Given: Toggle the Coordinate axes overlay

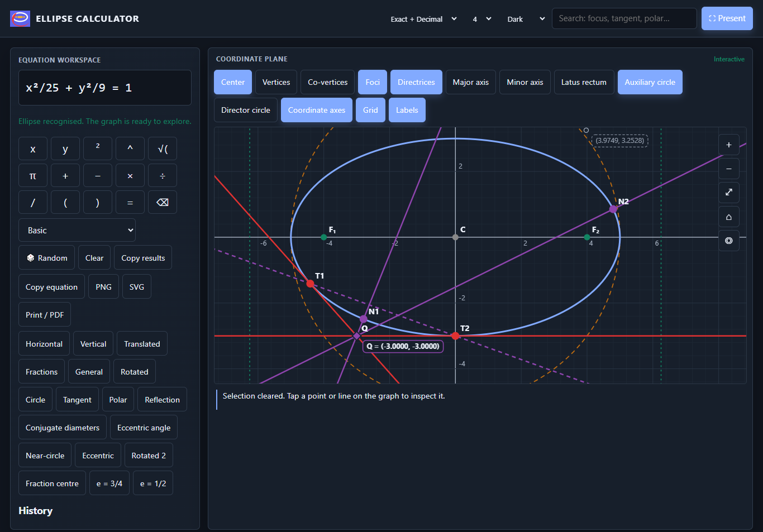Looking at the screenshot, I should pos(317,110).
